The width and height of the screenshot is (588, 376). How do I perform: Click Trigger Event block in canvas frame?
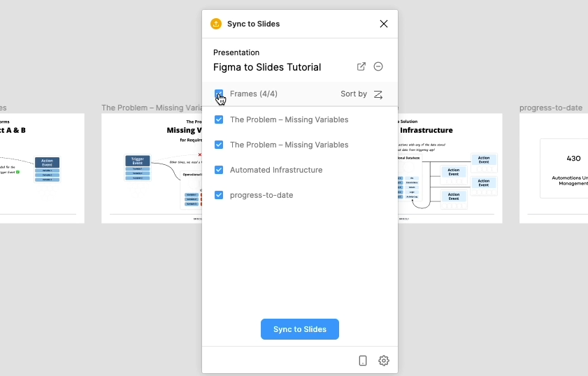[x=138, y=161]
